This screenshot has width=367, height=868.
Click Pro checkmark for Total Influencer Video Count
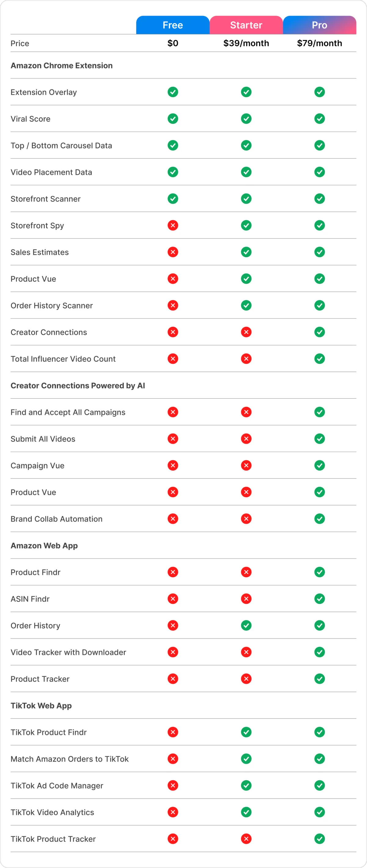(320, 359)
